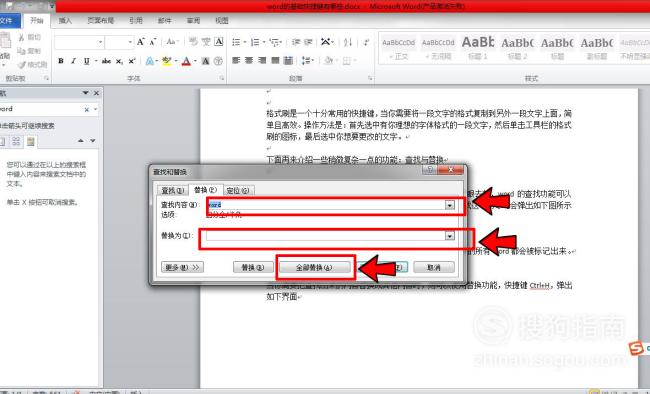Image resolution: width=650 pixels, height=394 pixels.
Task: Open the font size dropdown
Action: pyautogui.click(x=130, y=42)
